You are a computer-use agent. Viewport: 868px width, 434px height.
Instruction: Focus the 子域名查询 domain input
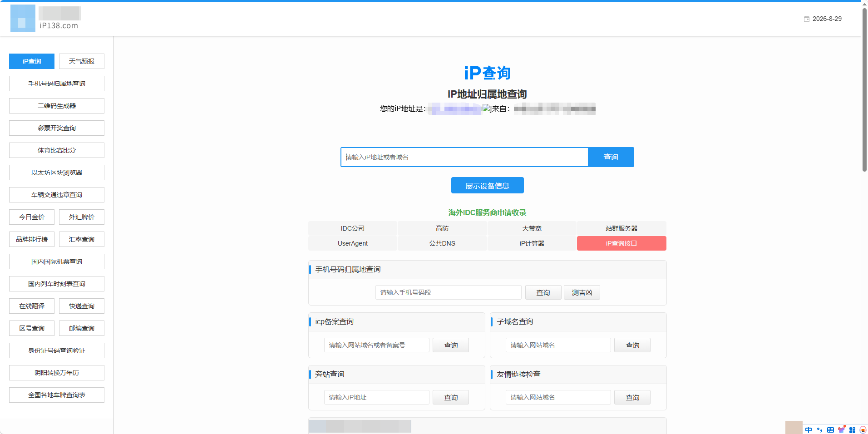point(558,345)
